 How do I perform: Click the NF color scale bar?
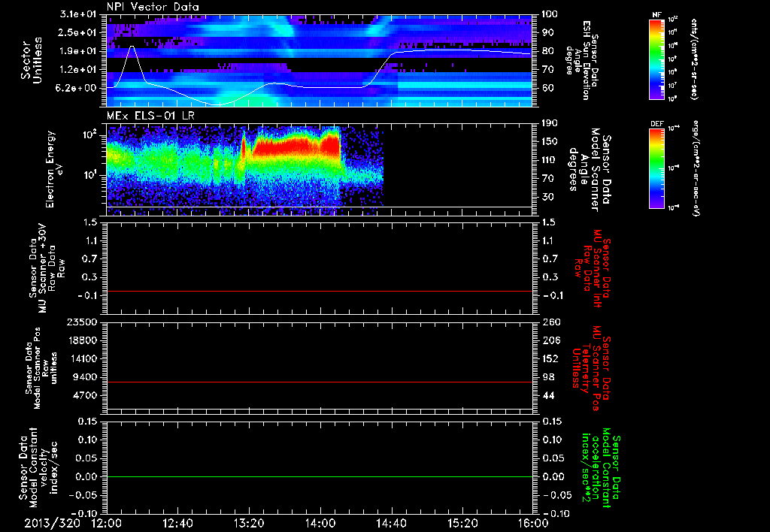(x=656, y=59)
